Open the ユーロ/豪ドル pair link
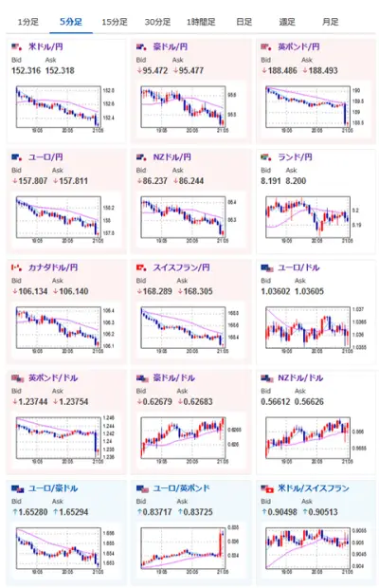The image size is (379, 588). pyautogui.click(x=53, y=488)
